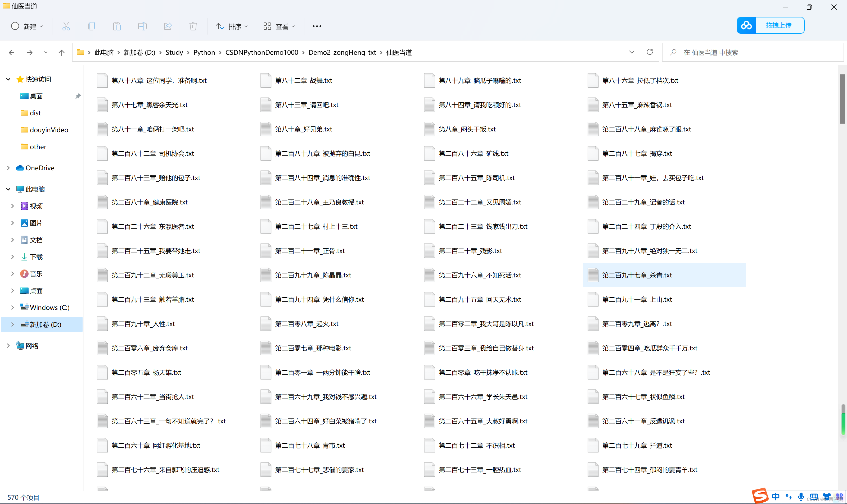847x504 pixels.
Task: Click the Copy icon in toolbar
Action: tap(91, 26)
